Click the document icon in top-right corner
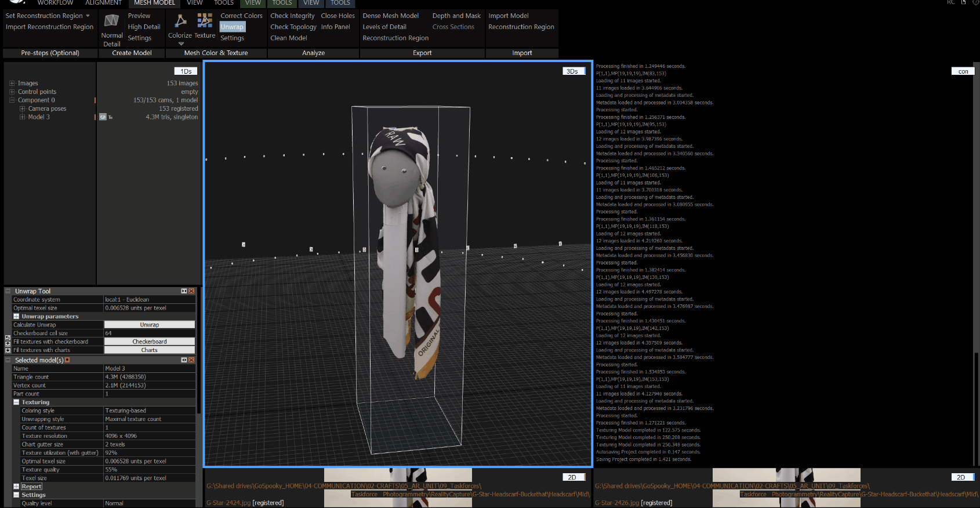Screen dimensions: 980x508 coord(963,2)
